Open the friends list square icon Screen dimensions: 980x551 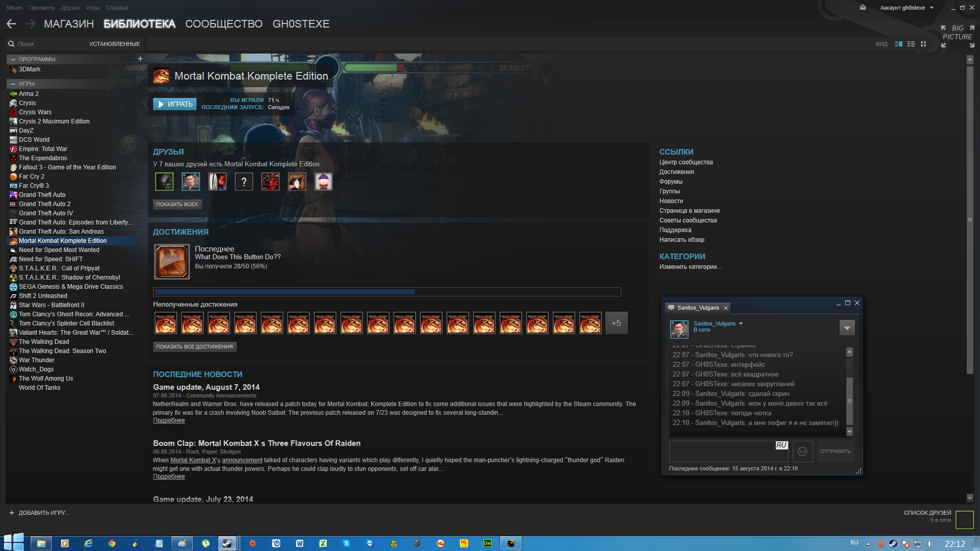coord(964,519)
